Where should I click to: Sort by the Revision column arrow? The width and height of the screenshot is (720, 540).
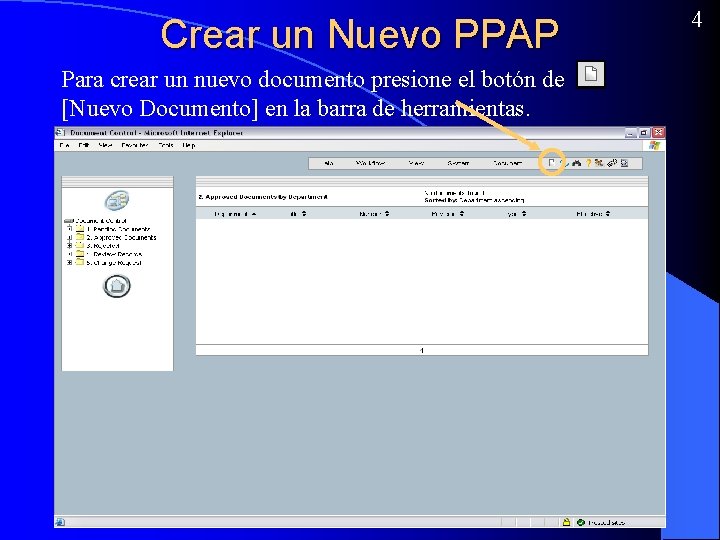pyautogui.click(x=461, y=214)
